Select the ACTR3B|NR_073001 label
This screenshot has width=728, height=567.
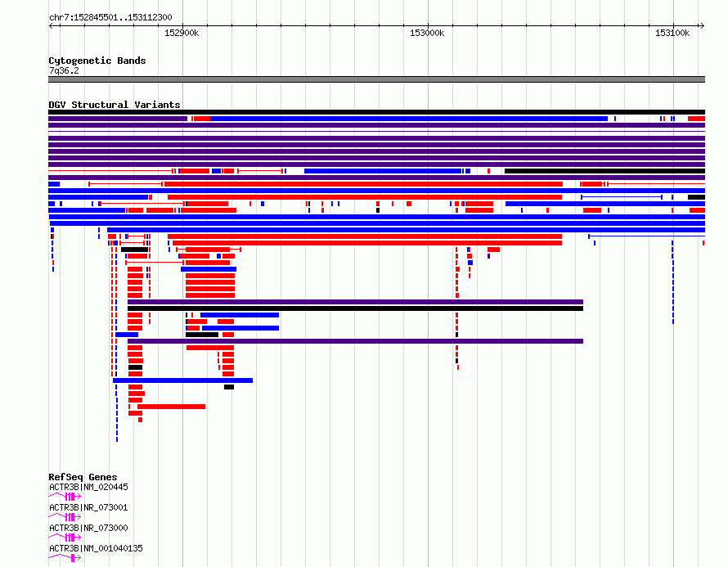pos(88,507)
